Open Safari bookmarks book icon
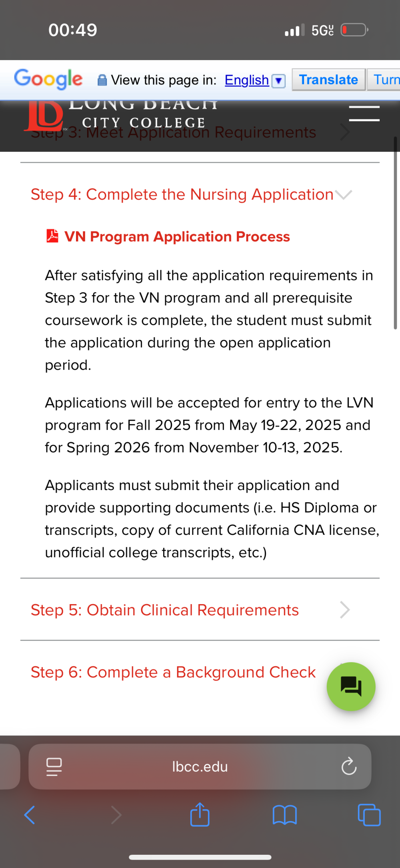Viewport: 400px width, 868px height. tap(284, 815)
